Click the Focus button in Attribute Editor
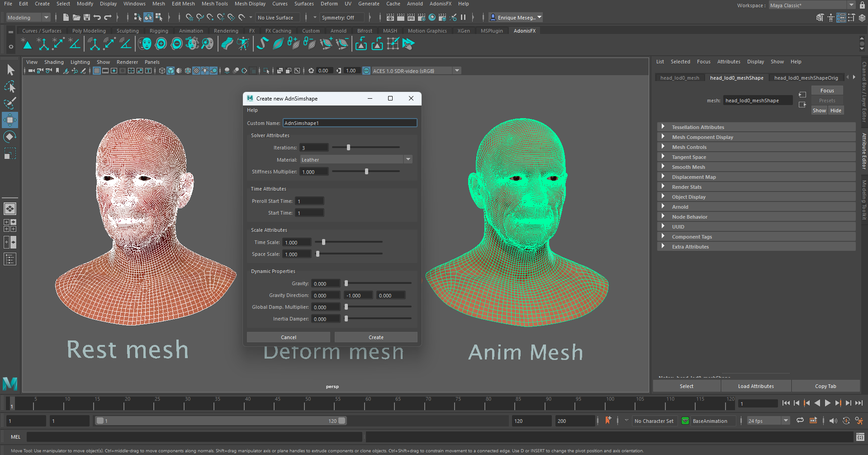 pyautogui.click(x=827, y=91)
